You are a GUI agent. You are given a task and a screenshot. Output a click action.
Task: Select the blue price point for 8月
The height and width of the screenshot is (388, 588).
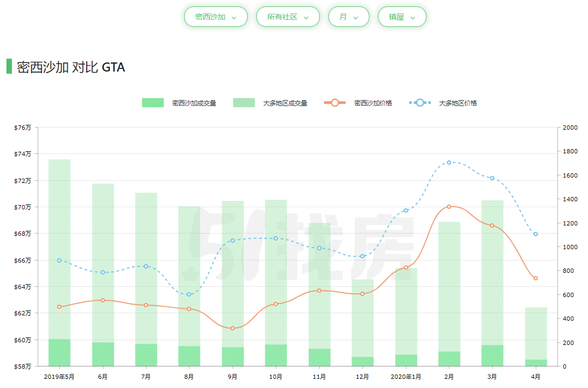[x=189, y=294]
